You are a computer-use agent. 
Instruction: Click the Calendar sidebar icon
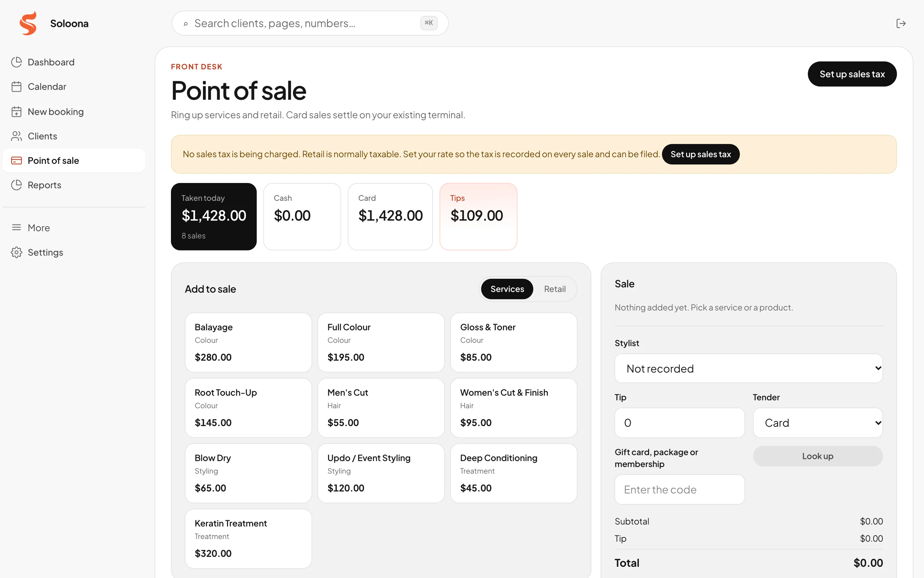pos(16,87)
